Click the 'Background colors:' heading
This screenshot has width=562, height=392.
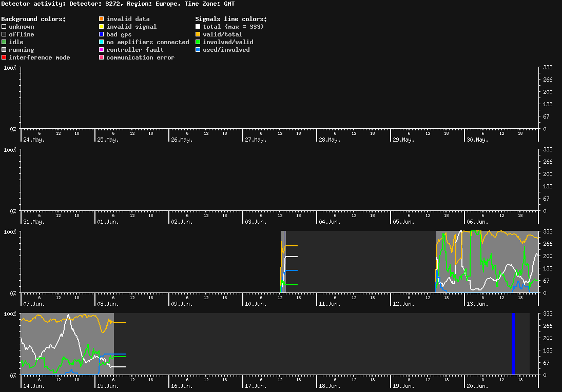33,19
